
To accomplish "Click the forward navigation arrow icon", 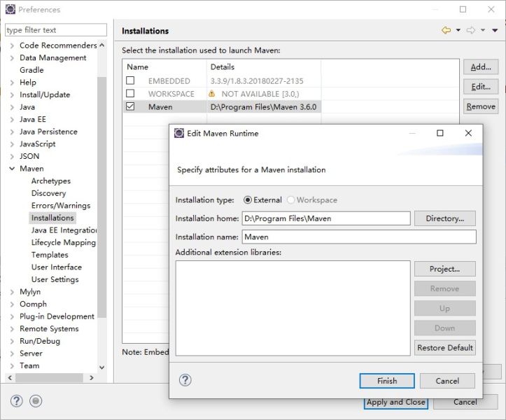I will tap(471, 31).
